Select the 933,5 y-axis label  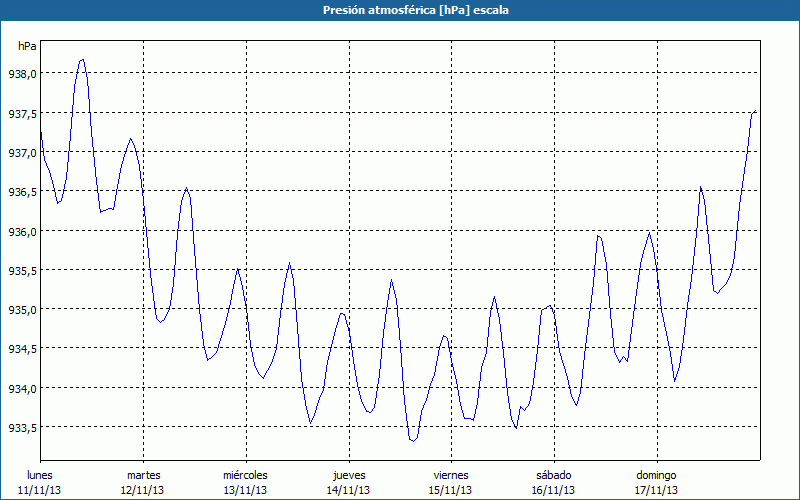click(22, 428)
